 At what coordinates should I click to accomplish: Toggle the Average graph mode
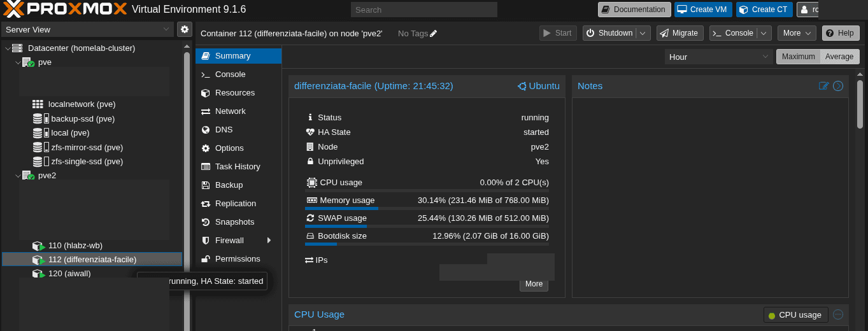(x=839, y=57)
